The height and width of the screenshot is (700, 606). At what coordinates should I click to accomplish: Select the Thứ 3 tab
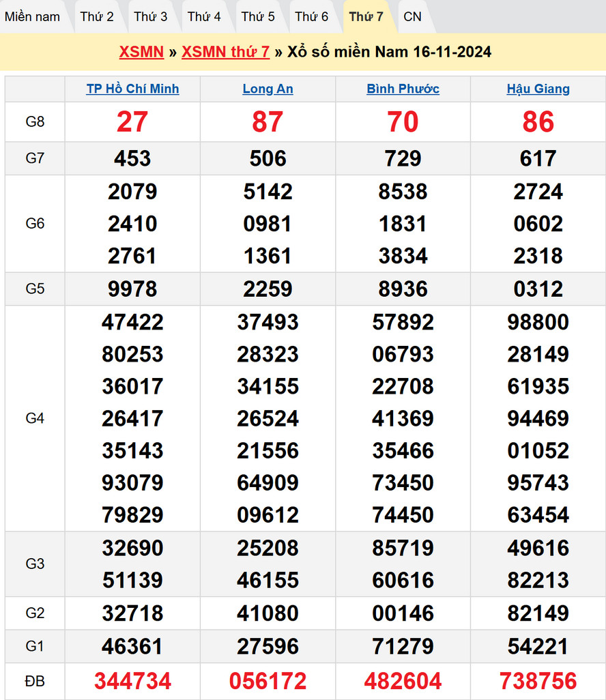151,16
